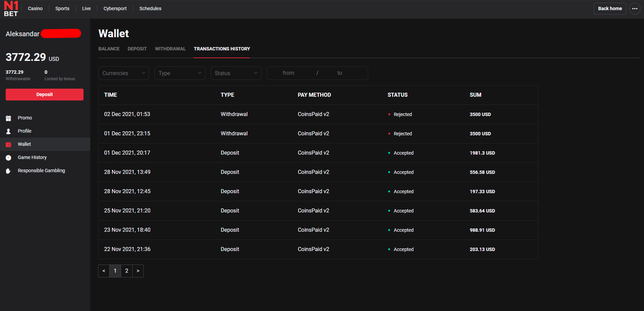This screenshot has height=311, width=644.
Task: Select the Transactions History tab
Action: tap(222, 49)
